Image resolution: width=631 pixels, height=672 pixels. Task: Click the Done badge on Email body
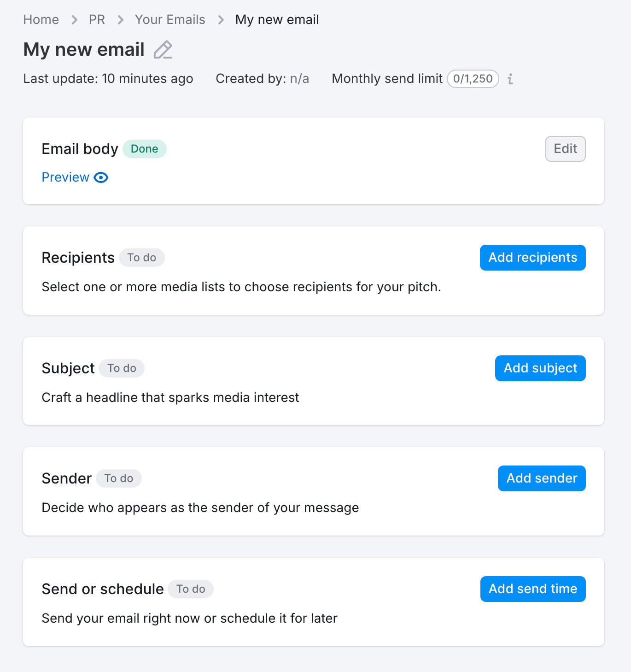pyautogui.click(x=144, y=148)
